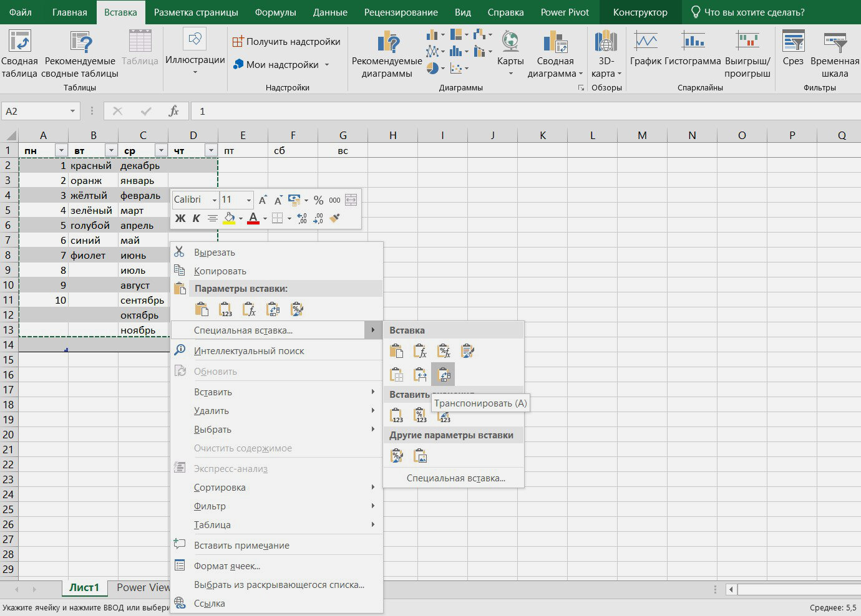861x616 pixels.
Task: Click Получить надстройки button
Action: coord(286,42)
